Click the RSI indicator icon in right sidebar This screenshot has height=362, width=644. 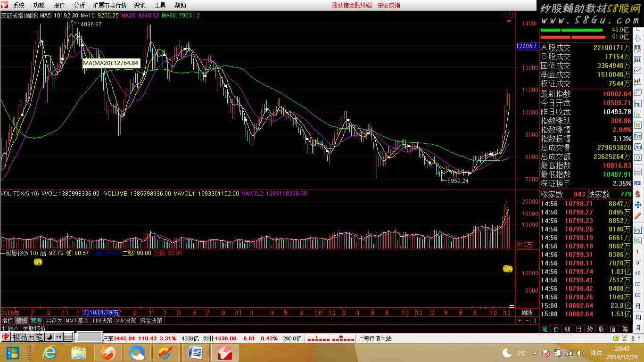[638, 183]
